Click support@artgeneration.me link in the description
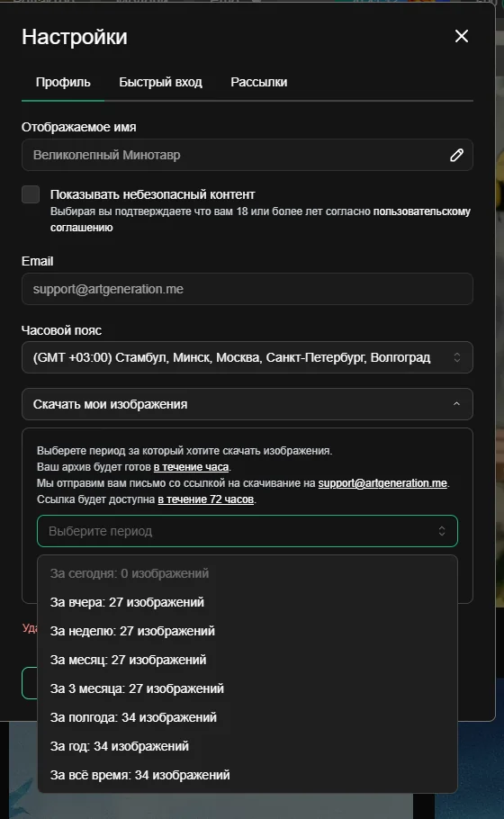Image resolution: width=504 pixels, height=819 pixels. pyautogui.click(x=382, y=483)
